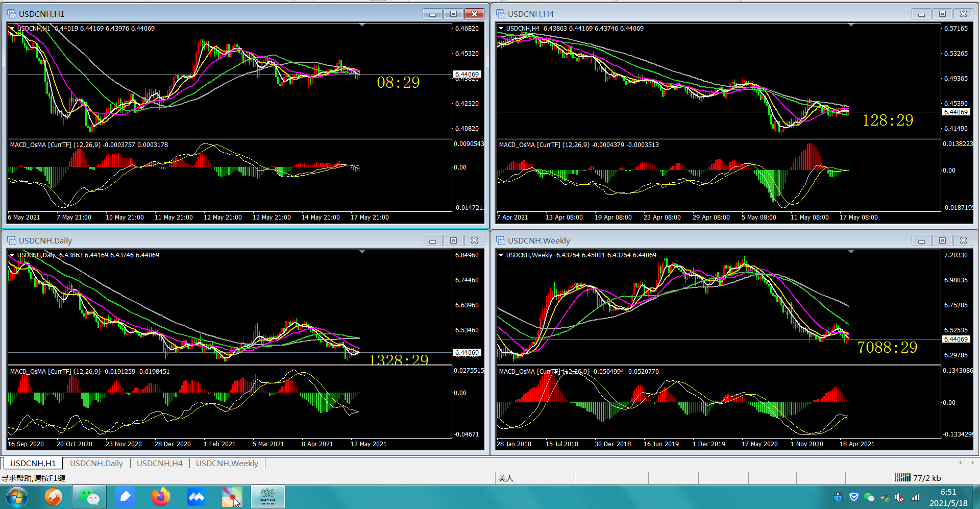
Task: Click the connection status bars icon
Action: point(902,477)
